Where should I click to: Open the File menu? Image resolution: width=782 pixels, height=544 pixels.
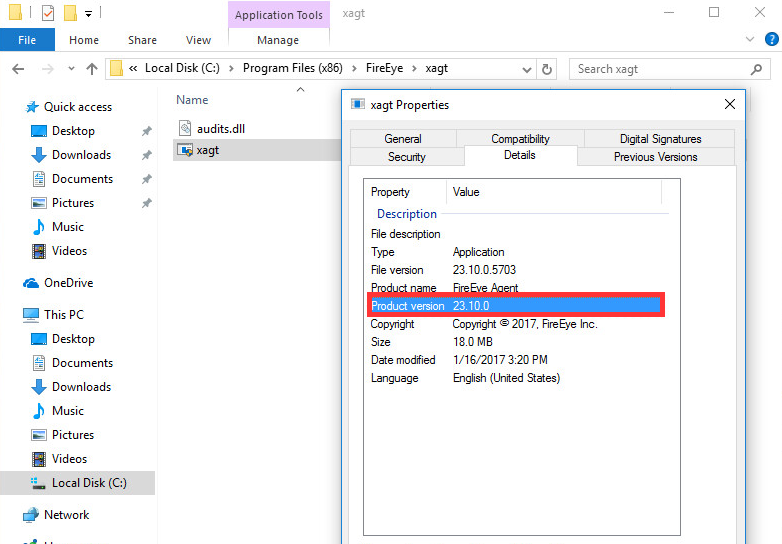pyautogui.click(x=27, y=40)
